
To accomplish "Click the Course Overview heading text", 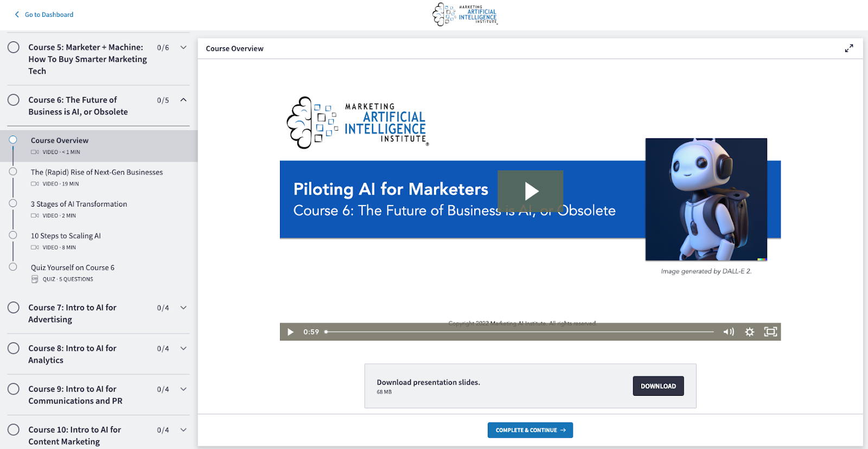I will tap(234, 49).
